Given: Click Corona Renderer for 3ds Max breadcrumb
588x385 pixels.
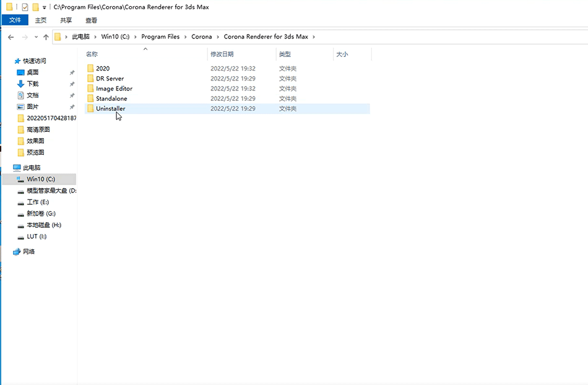Looking at the screenshot, I should pyautogui.click(x=266, y=37).
